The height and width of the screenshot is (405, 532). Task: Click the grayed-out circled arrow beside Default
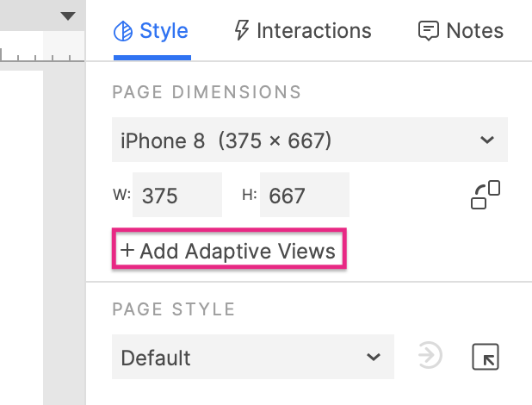(430, 355)
